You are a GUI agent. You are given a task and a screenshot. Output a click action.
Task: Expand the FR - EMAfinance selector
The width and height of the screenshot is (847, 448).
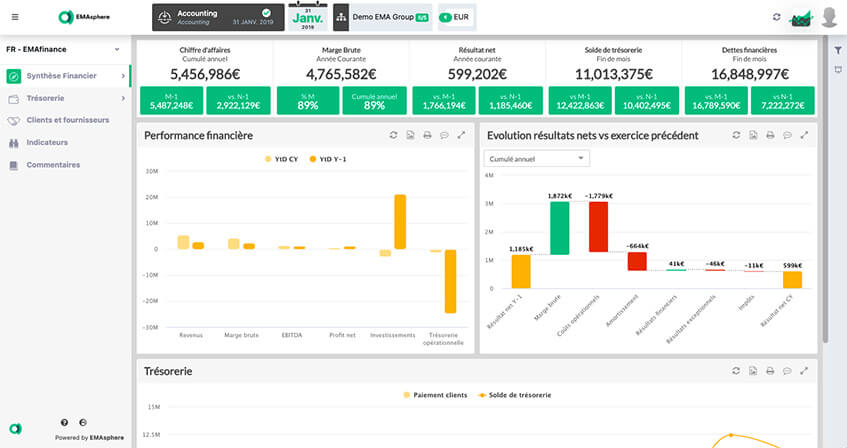(x=64, y=49)
